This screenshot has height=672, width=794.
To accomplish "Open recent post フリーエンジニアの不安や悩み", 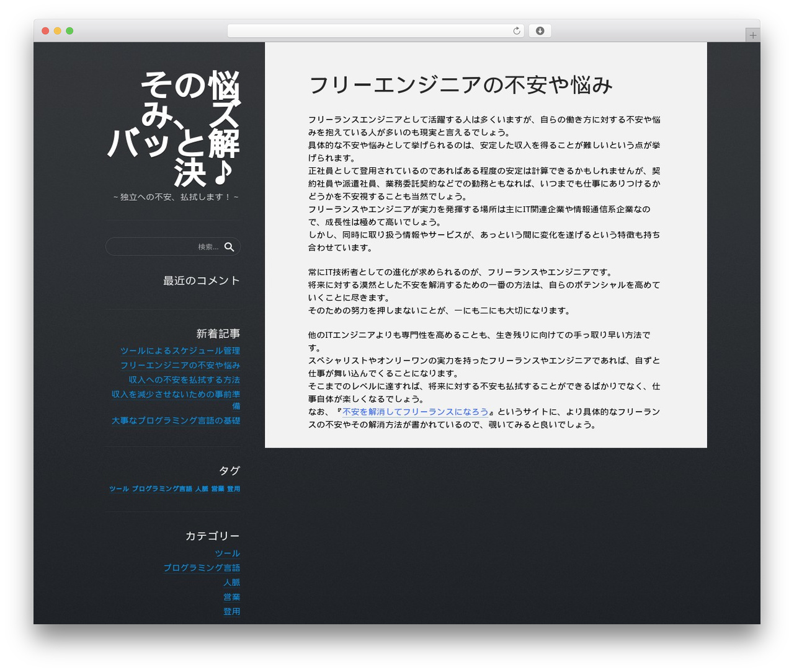I will (180, 365).
